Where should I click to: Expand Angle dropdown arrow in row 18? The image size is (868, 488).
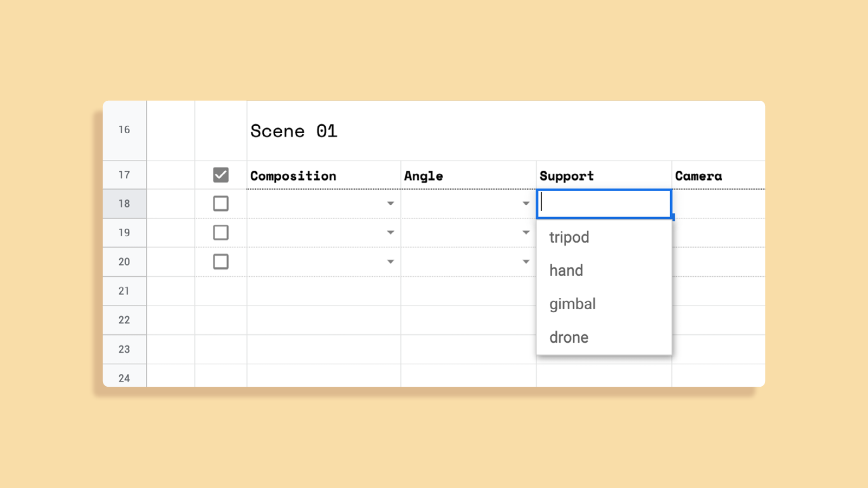click(x=526, y=204)
